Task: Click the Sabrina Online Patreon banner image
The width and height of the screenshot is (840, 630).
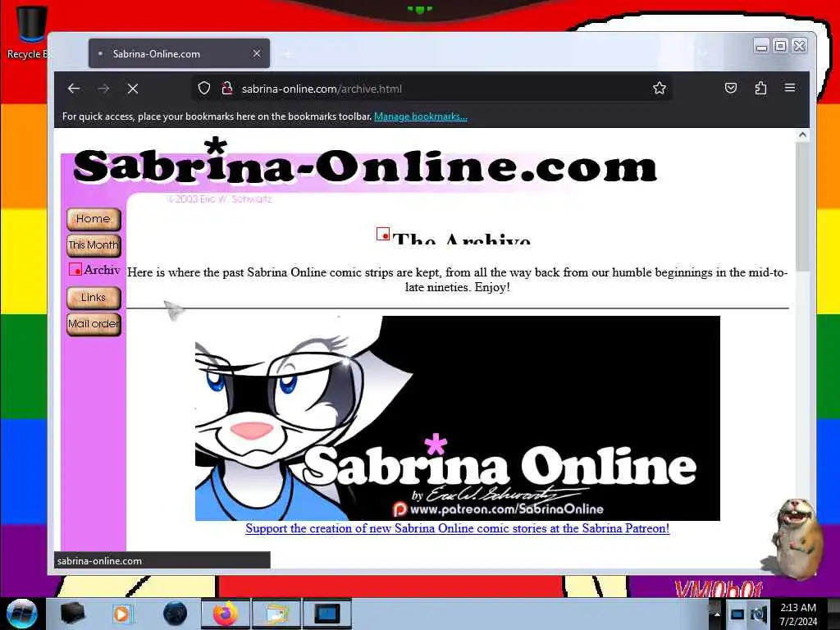Action: click(x=458, y=418)
